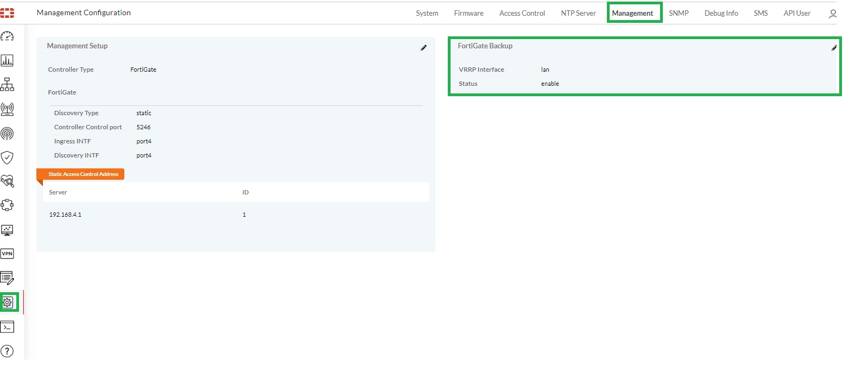Switch to the System tab
The width and height of the screenshot is (868, 365).
click(x=427, y=13)
